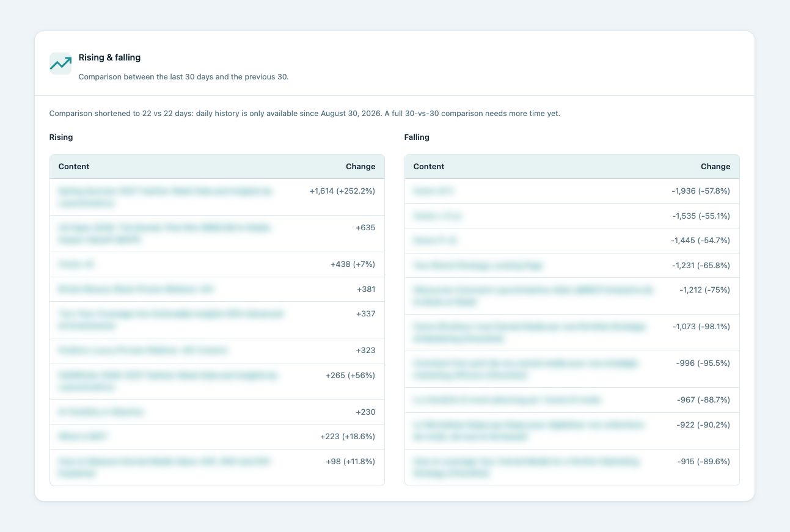Select the -1,445 (-54.7%) change value

click(x=701, y=241)
